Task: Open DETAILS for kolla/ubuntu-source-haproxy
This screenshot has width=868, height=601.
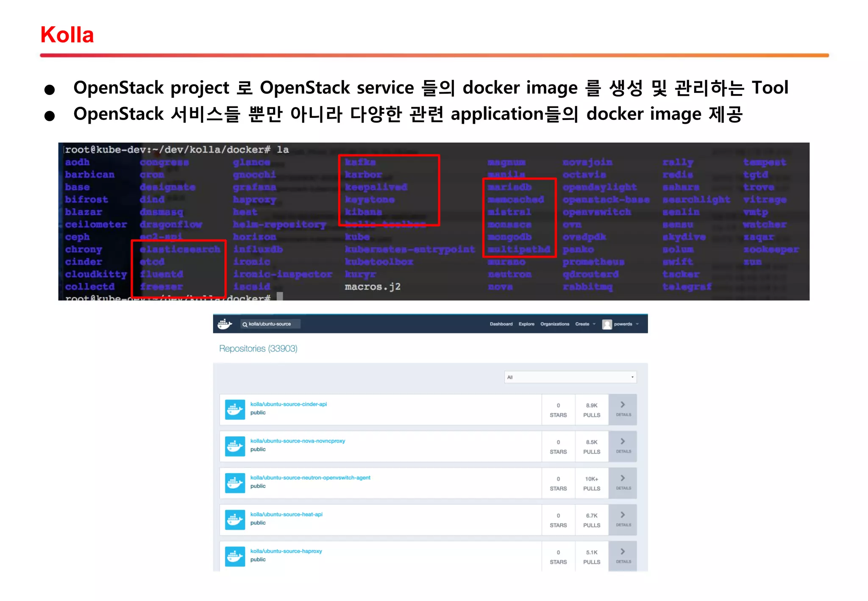Action: pos(623,556)
